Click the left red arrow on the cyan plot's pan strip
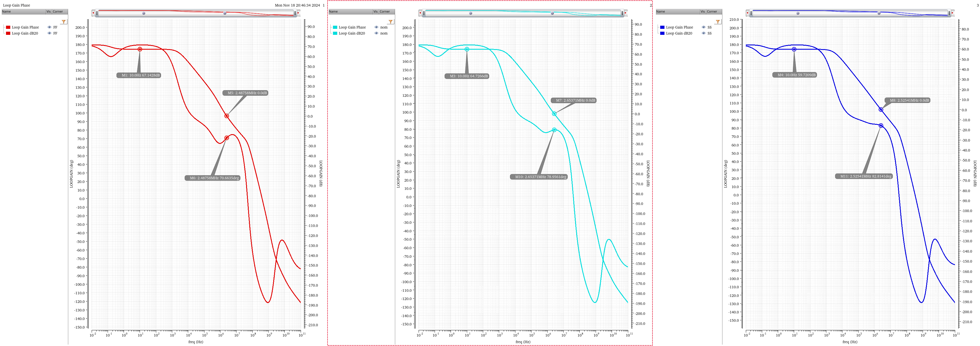Viewport: 980px width, 346px height. pyautogui.click(x=420, y=13)
